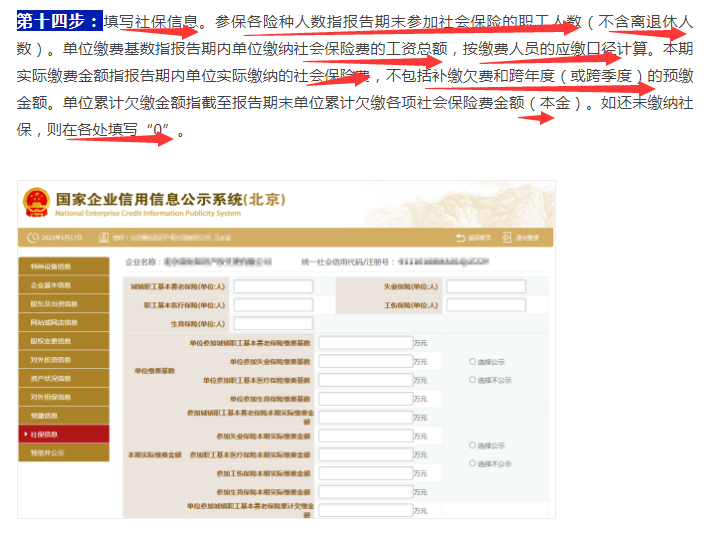The width and height of the screenshot is (723, 545).
Task: Click the 生育保险 headcount input field
Action: click(273, 324)
